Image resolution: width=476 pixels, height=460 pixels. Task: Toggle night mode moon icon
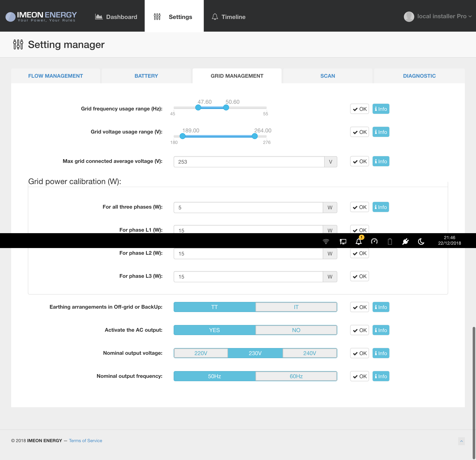click(x=421, y=241)
